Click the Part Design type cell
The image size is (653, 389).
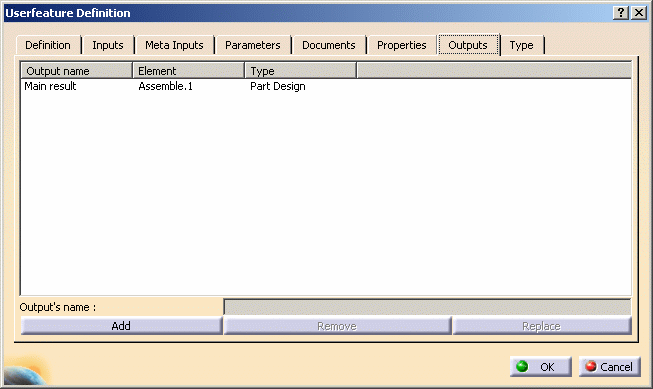tap(278, 86)
